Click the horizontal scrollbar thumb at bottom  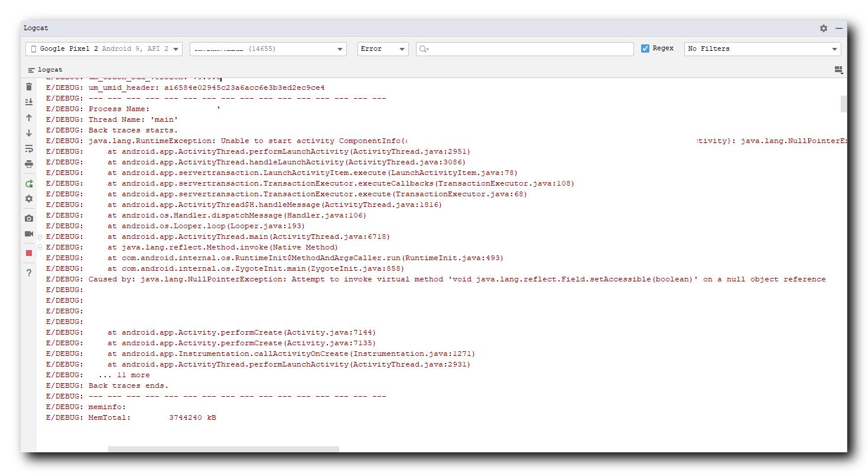(x=223, y=449)
